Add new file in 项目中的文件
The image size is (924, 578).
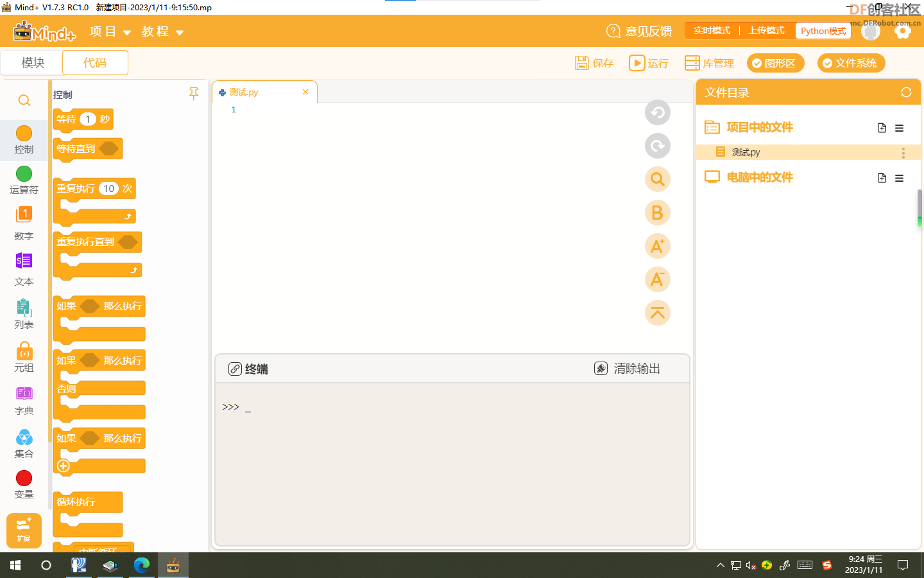(882, 128)
